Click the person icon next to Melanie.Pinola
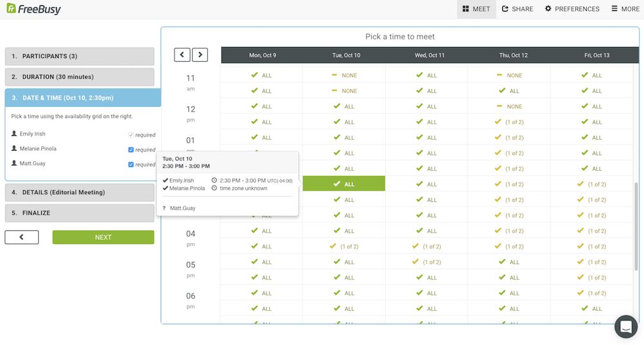Screen dimensions: 644x345 (x=14, y=149)
